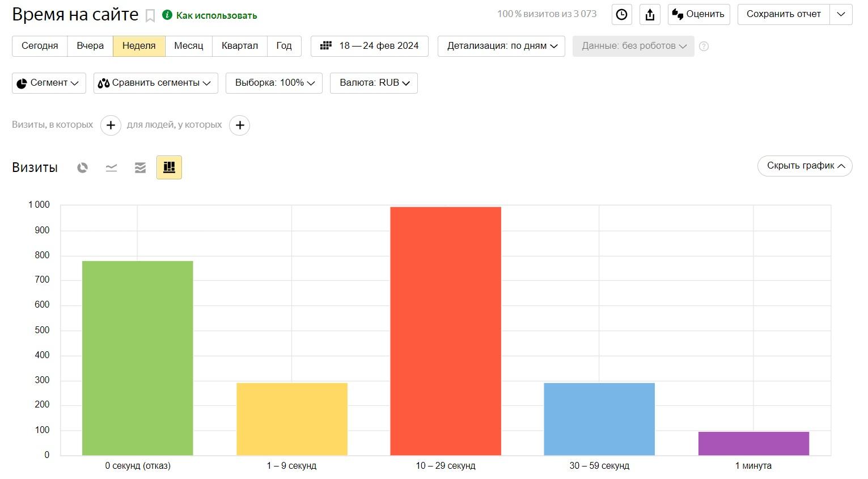Open the Как использовать help link
This screenshot has height=479, width=868.
216,16
